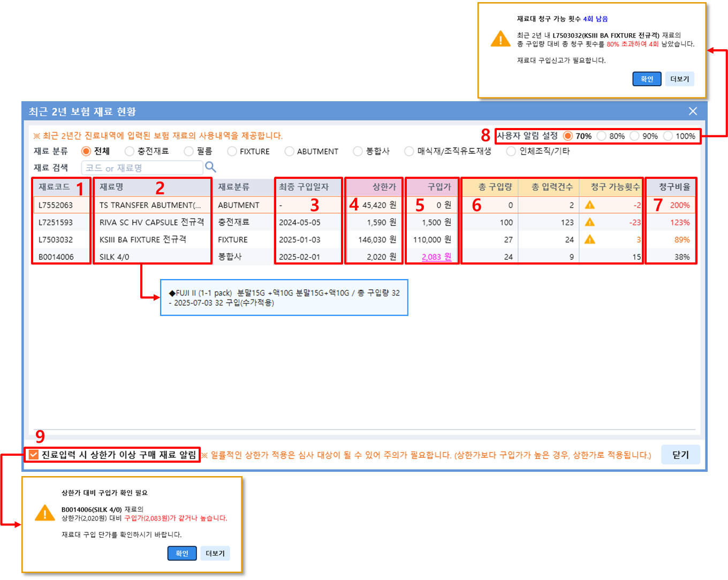Click warning icon in KSIII BA FIXTURE row

point(589,239)
